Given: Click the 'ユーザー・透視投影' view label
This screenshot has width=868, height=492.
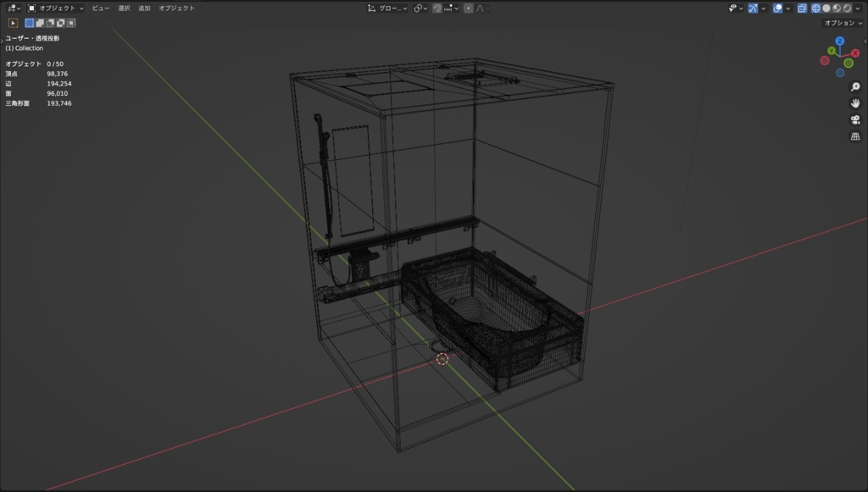Looking at the screenshot, I should click(x=32, y=38).
